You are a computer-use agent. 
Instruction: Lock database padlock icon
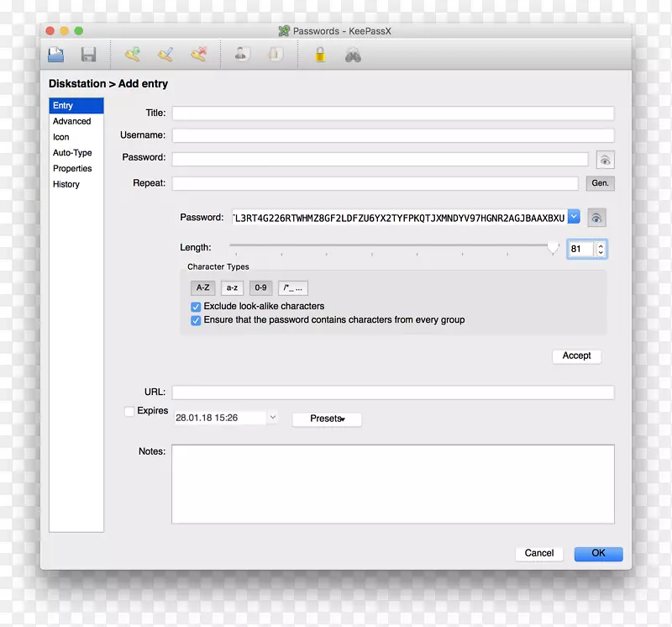tap(320, 55)
